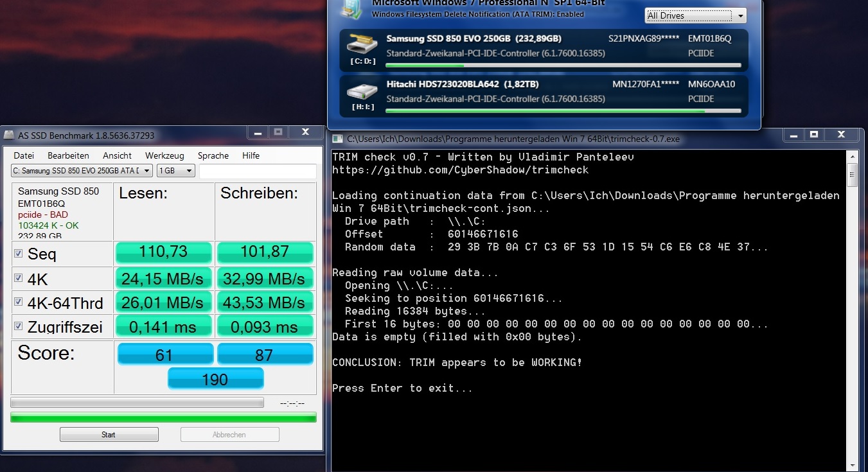868x472 pixels.
Task: Click the green full progress bar in AS SSD
Action: (x=163, y=417)
